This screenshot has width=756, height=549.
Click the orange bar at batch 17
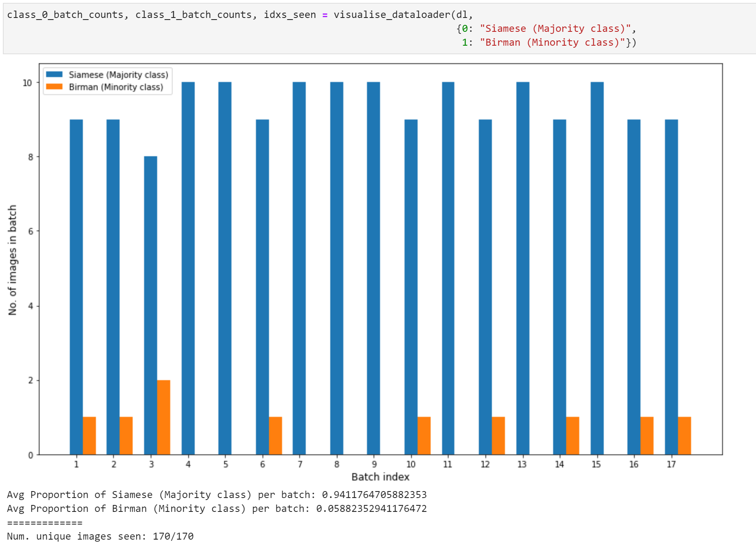tap(685, 436)
